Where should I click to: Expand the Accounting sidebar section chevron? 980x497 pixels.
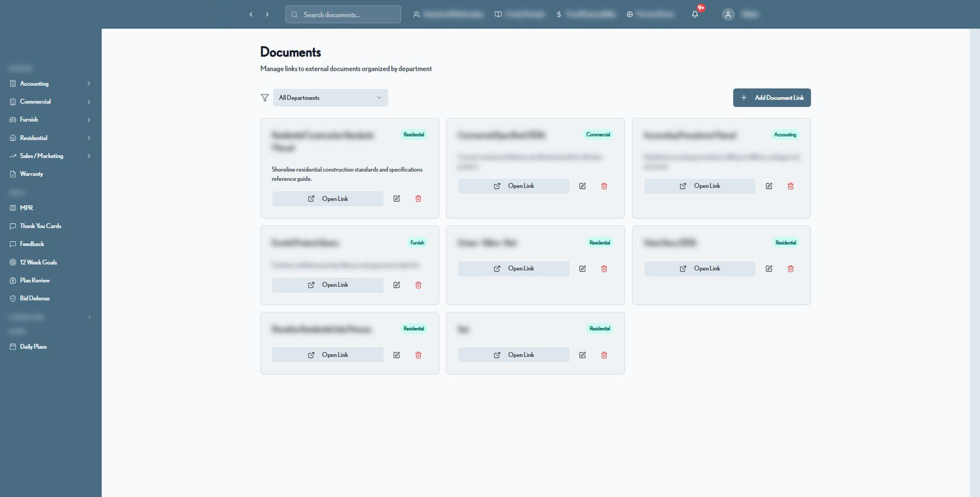(89, 84)
